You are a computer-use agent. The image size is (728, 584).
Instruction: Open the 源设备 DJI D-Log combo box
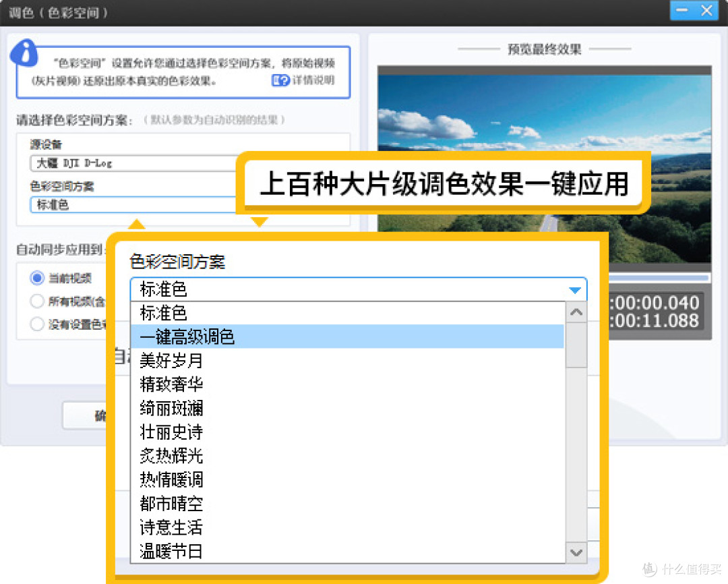coord(133,164)
